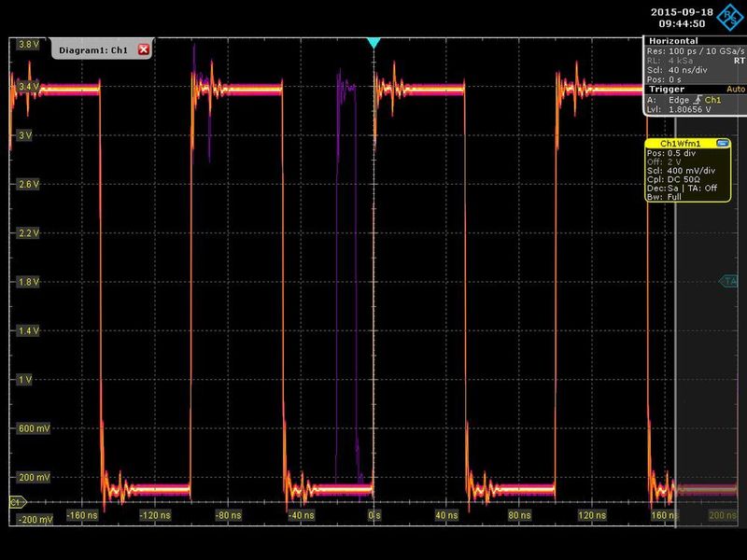This screenshot has height=560, width=747.
Task: Select the Edge trigger slope icon
Action: click(x=697, y=97)
